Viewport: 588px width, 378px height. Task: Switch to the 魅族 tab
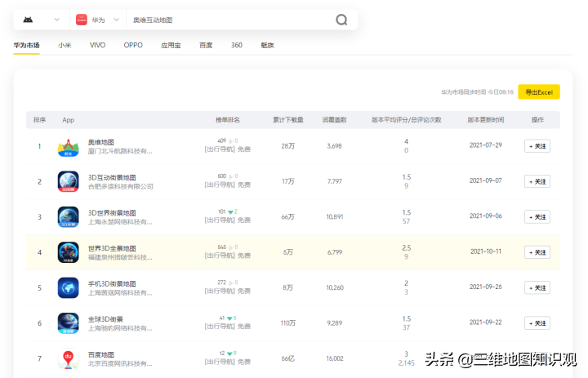[267, 46]
